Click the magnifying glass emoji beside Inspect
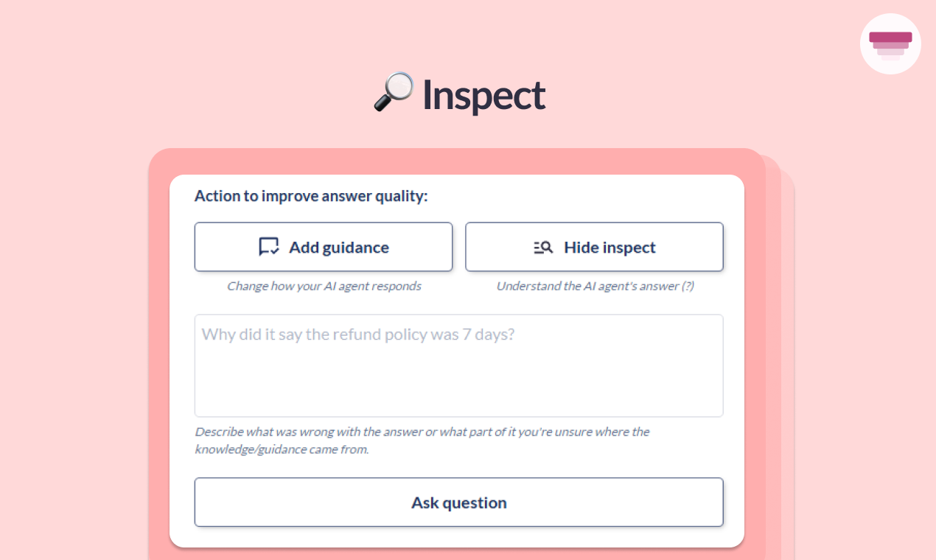Image resolution: width=936 pixels, height=560 pixels. point(393,92)
